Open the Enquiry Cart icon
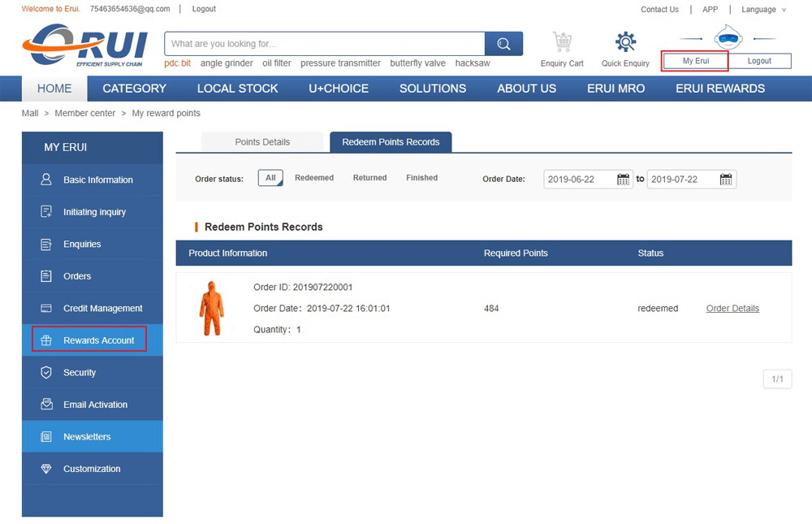 (x=562, y=41)
